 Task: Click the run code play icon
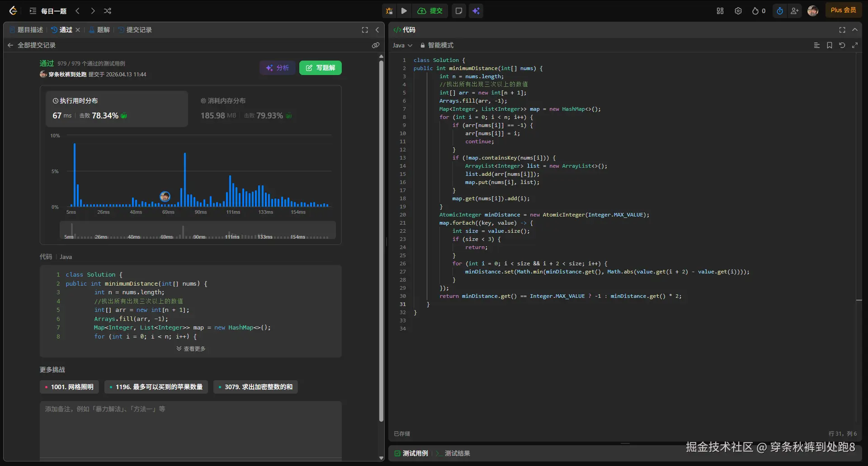[404, 11]
